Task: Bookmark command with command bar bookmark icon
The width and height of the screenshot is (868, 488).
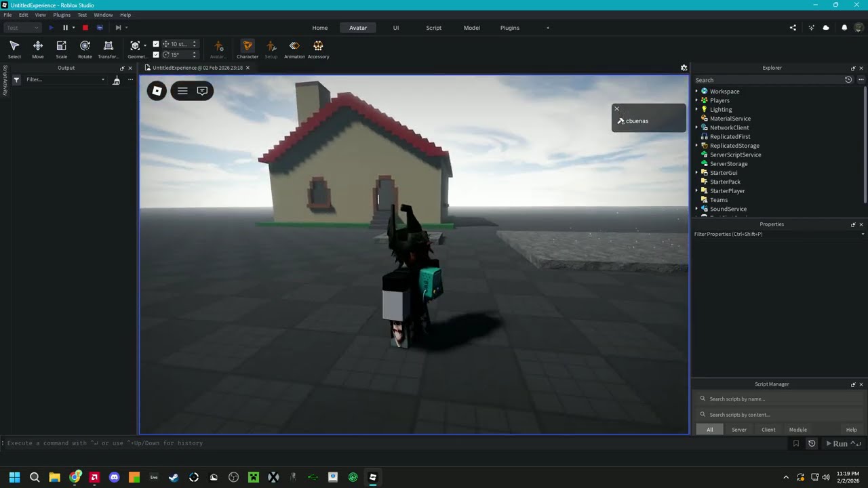Action: point(796,443)
